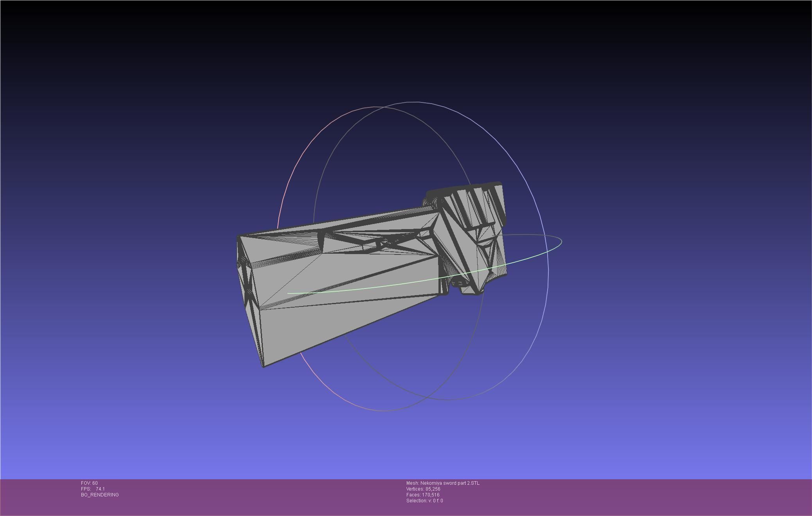Screen dimensions: 812x516
Task: Click the 'Vertices: 85,256' text
Action: (423, 489)
